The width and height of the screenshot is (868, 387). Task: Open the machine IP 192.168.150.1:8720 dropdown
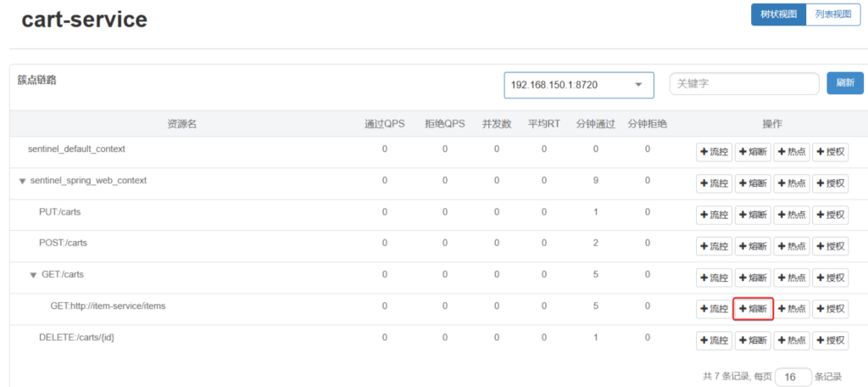579,85
